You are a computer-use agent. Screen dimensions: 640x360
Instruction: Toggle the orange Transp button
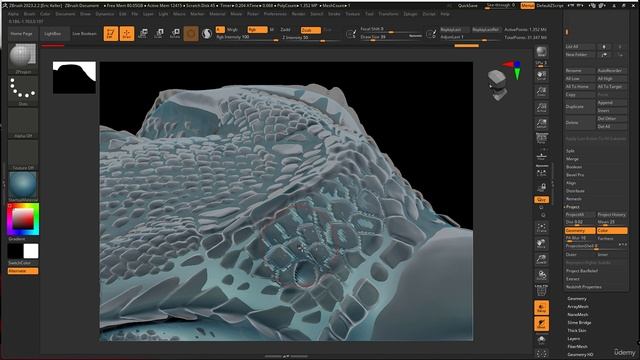click(542, 308)
